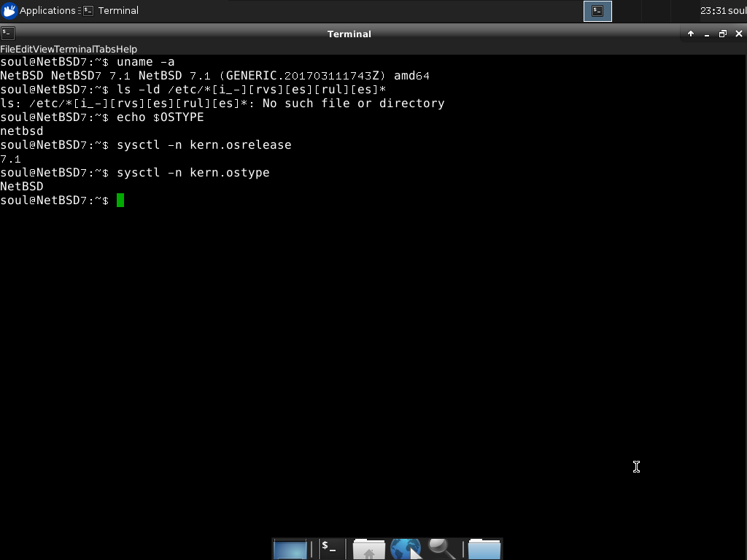Roll up the Terminal window with up-arrow button
The image size is (747, 560).
point(691,34)
